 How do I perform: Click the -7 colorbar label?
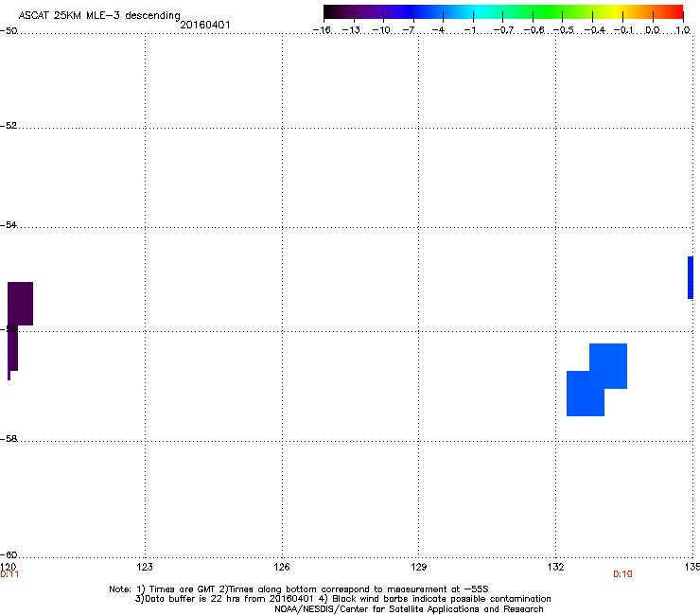[409, 30]
